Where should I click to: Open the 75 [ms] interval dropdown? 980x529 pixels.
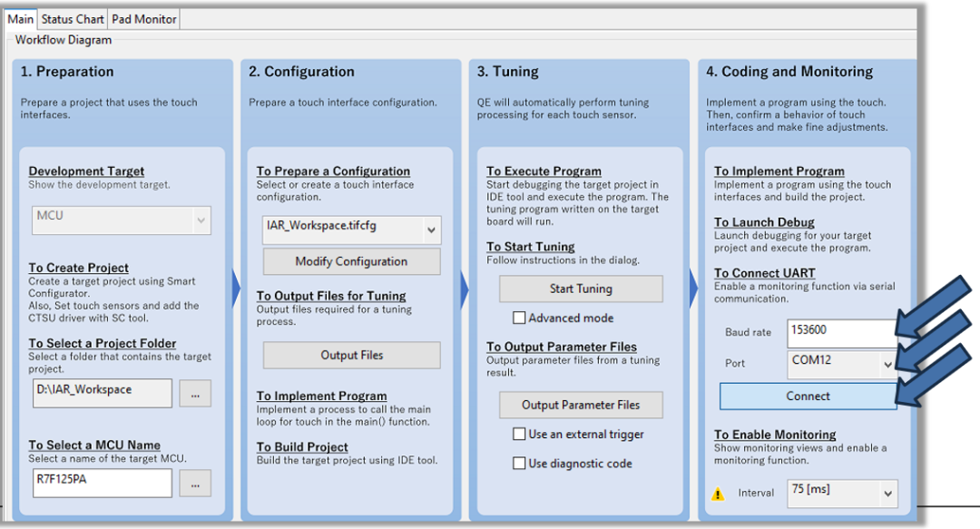point(842,494)
